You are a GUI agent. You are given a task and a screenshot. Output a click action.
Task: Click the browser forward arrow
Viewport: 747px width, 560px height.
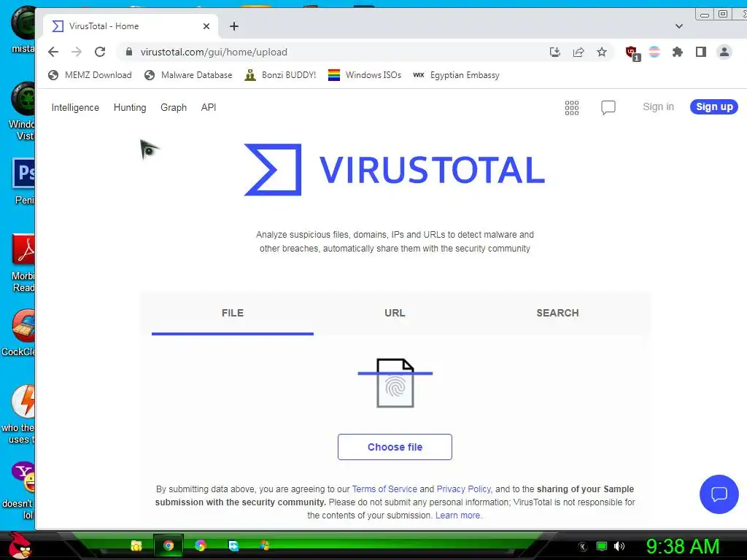[76, 52]
